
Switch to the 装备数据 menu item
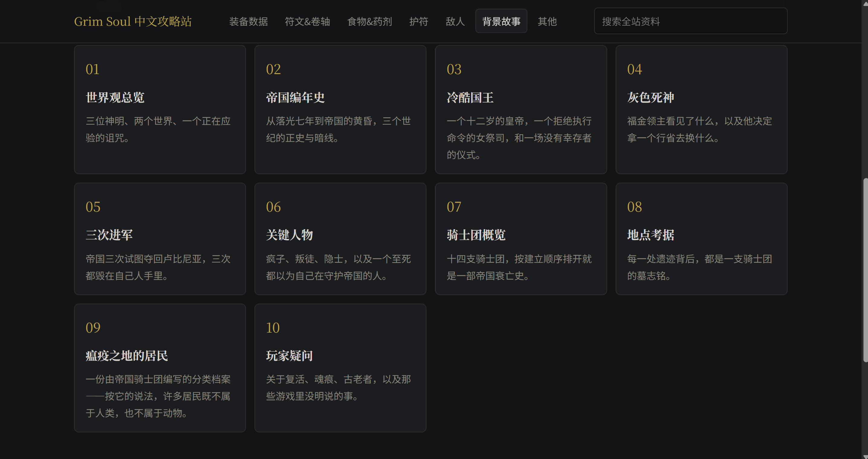[x=248, y=21]
